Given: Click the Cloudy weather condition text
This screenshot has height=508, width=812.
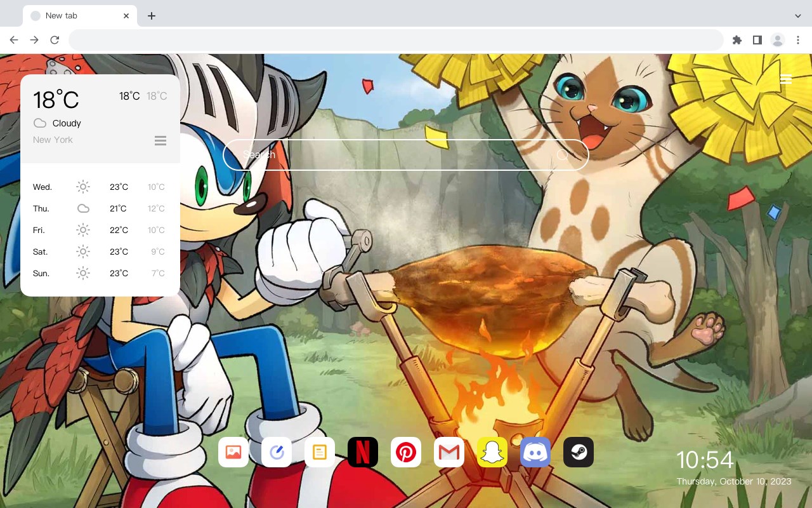Looking at the screenshot, I should 67,123.
